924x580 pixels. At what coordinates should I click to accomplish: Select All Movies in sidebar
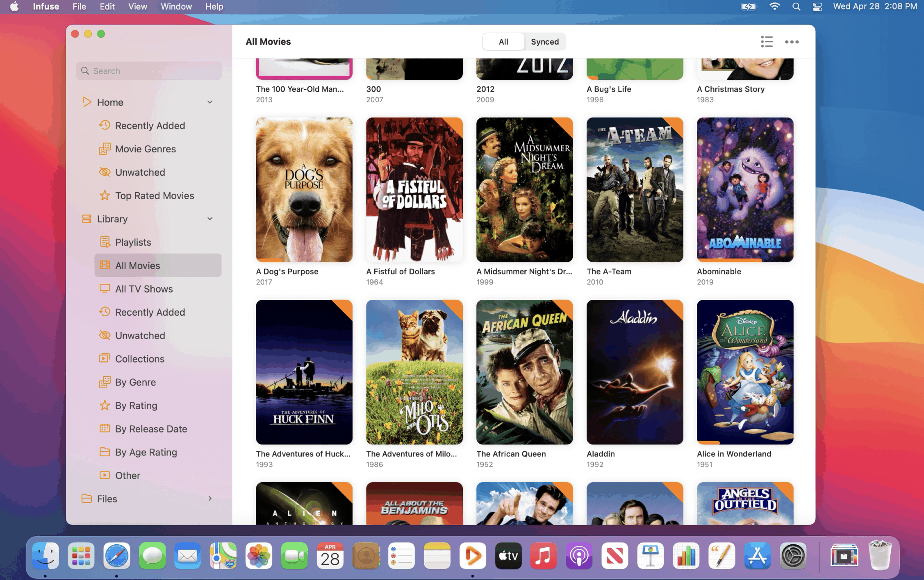point(137,265)
